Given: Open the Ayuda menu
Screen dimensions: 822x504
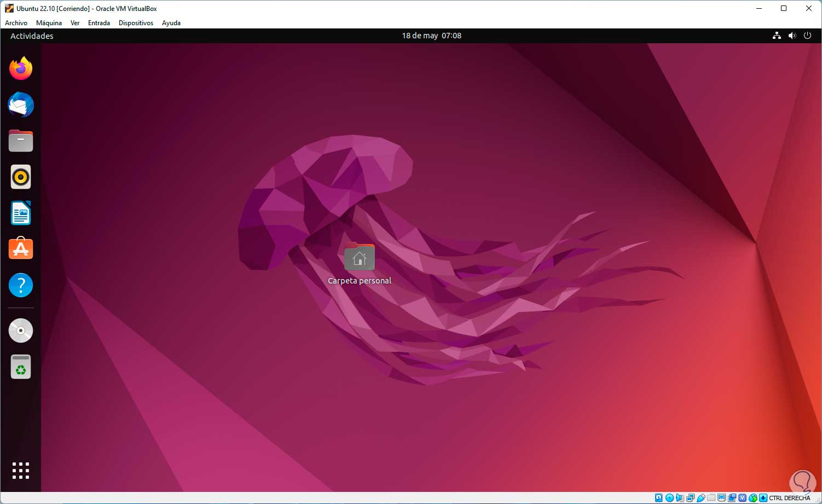Looking at the screenshot, I should (171, 23).
